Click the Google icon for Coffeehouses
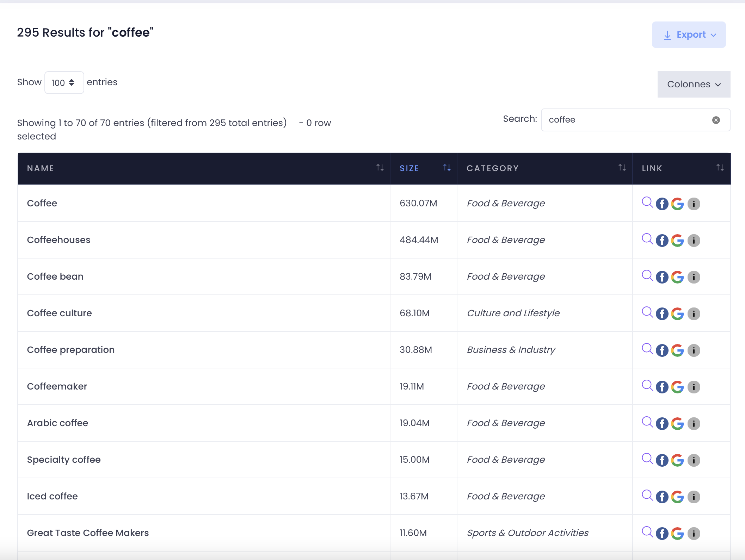This screenshot has height=560, width=745. point(677,241)
